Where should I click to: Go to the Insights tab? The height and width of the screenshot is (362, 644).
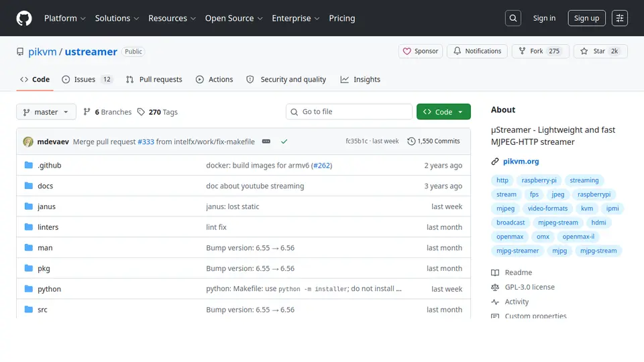tap(360, 80)
